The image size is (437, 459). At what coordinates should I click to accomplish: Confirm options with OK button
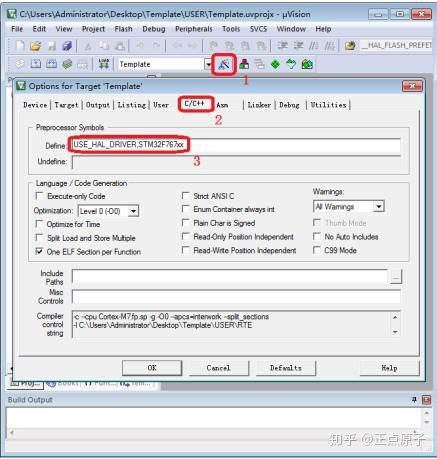pyautogui.click(x=152, y=368)
